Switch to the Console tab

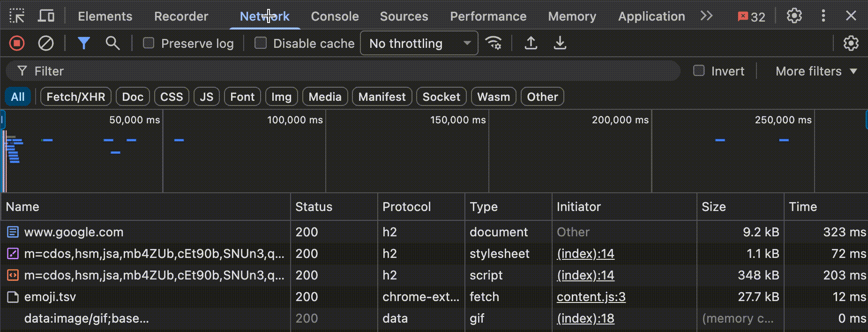pyautogui.click(x=335, y=16)
